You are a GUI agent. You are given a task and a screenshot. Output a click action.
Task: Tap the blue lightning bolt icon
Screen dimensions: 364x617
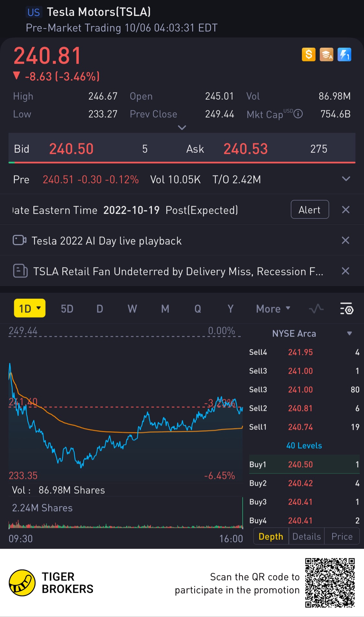point(344,54)
